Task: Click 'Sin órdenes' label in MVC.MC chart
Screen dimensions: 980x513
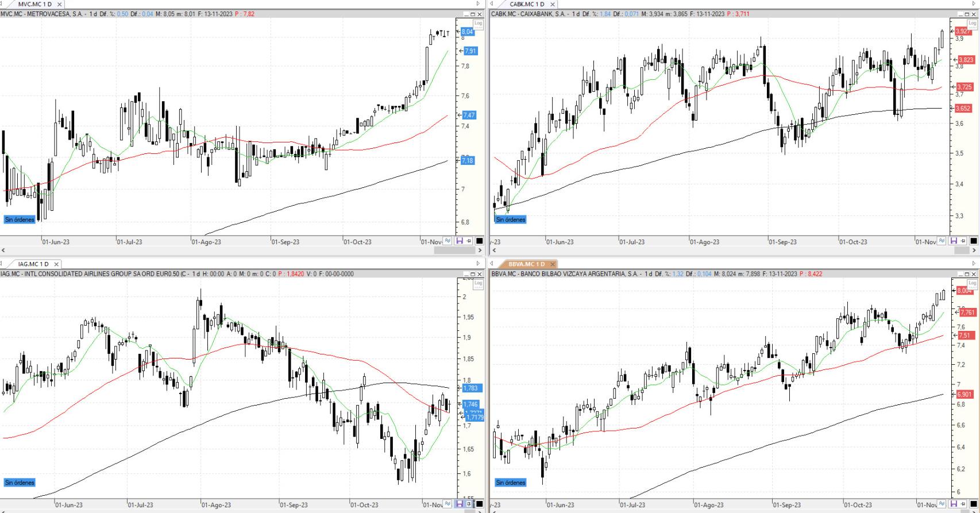Action: 20,219
